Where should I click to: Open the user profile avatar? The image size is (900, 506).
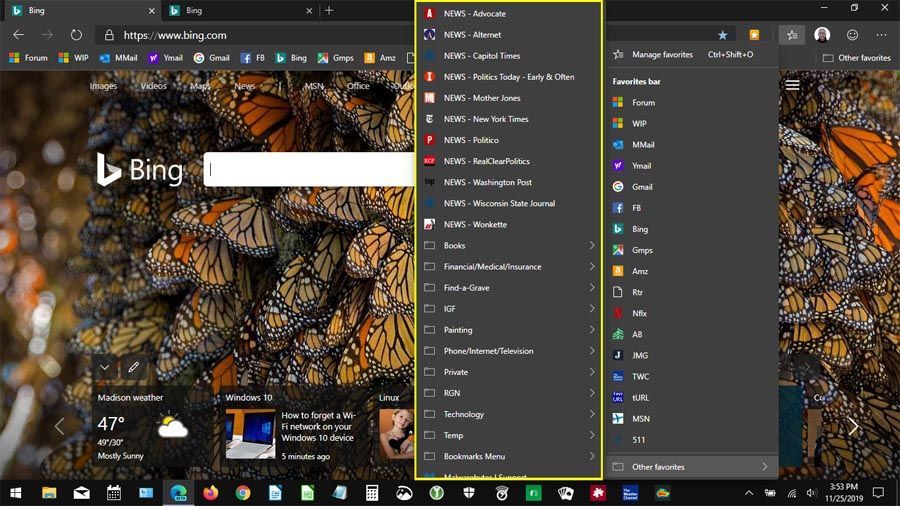(822, 35)
